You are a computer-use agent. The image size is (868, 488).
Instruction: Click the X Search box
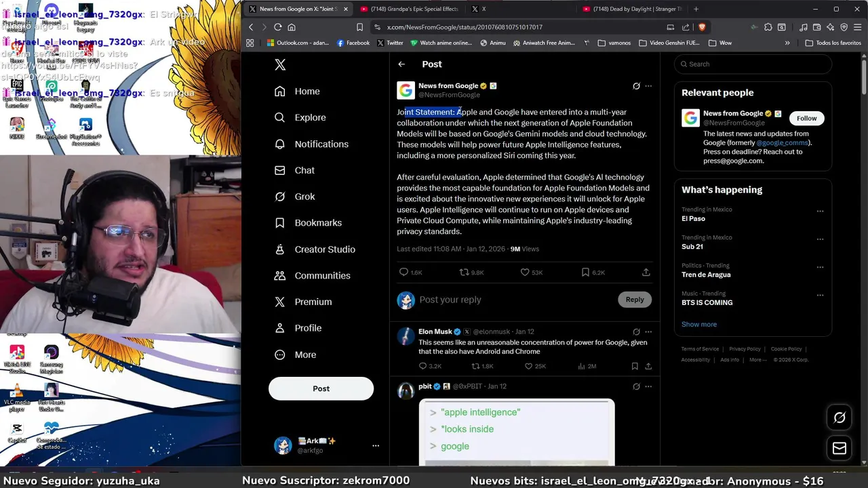(x=753, y=64)
